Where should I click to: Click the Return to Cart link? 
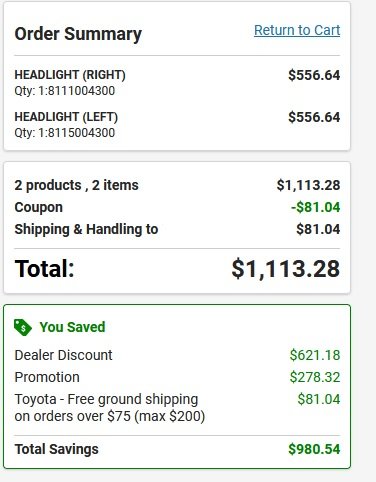click(297, 30)
